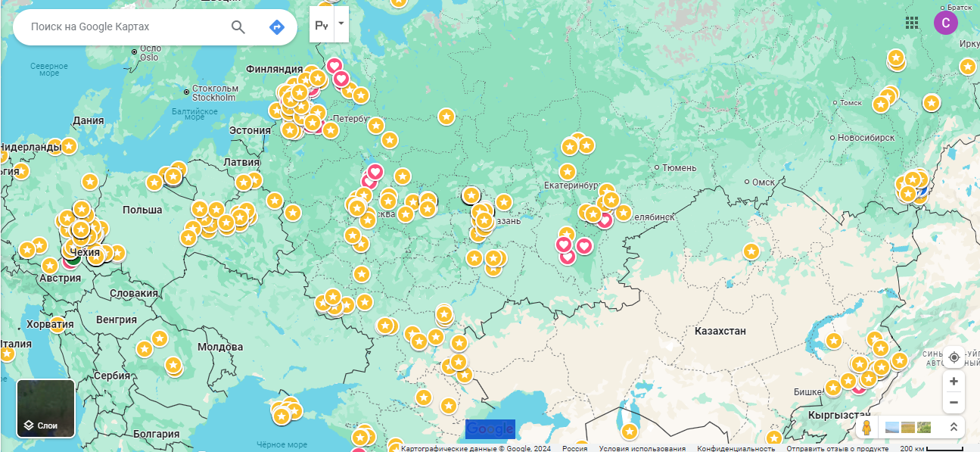Image resolution: width=980 pixels, height=452 pixels.
Task: Click the first imagery thumbnail by pegman
Action: pyautogui.click(x=892, y=428)
